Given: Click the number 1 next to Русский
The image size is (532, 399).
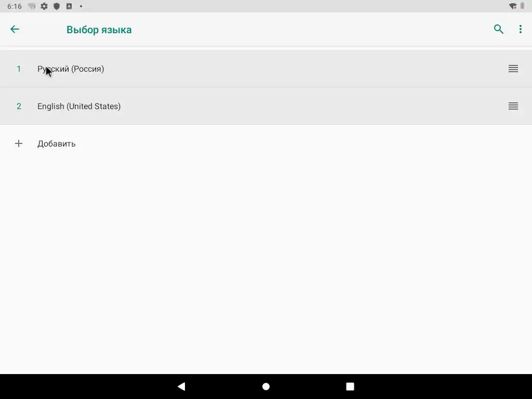Looking at the screenshot, I should pos(19,69).
